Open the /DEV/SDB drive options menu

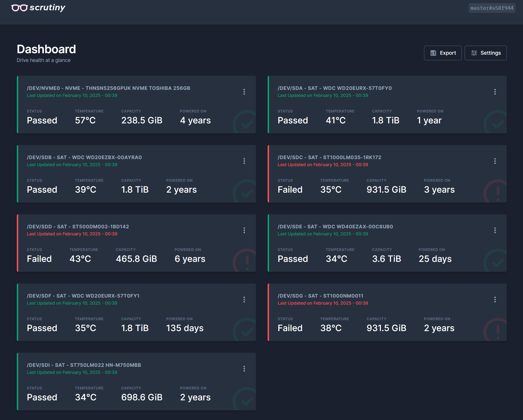tap(244, 161)
